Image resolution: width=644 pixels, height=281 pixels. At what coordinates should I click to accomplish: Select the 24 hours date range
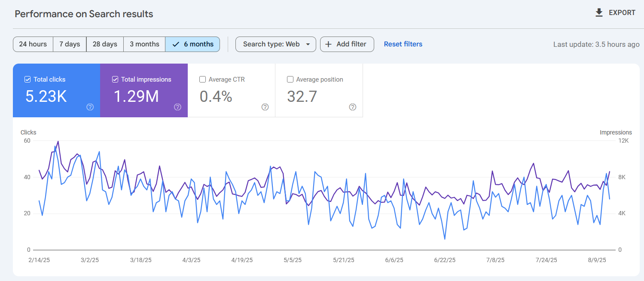click(33, 44)
